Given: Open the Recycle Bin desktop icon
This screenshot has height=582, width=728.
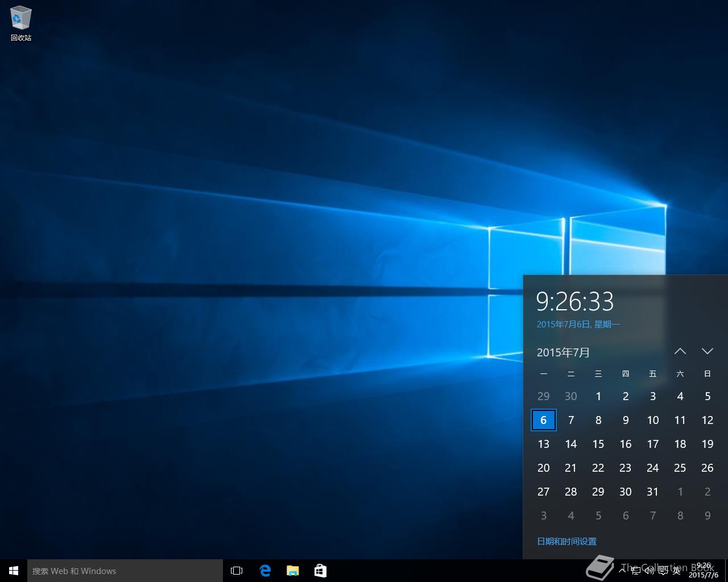Looking at the screenshot, I should click(21, 24).
